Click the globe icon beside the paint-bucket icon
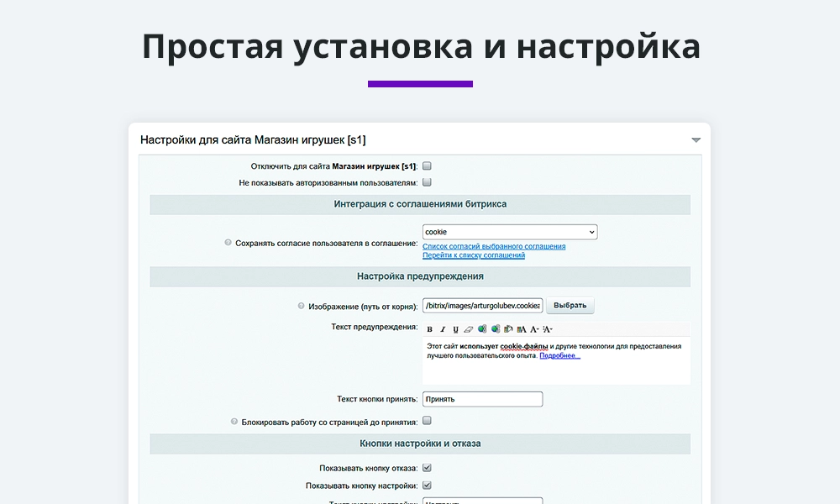 pos(496,328)
